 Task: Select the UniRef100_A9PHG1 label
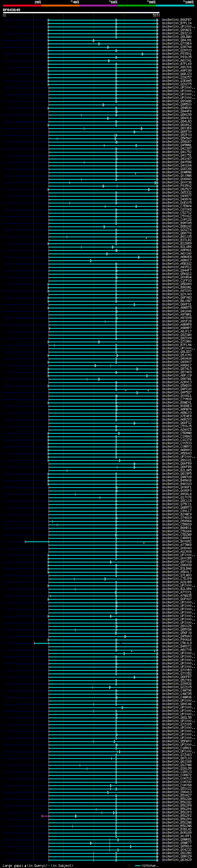[177, 250]
